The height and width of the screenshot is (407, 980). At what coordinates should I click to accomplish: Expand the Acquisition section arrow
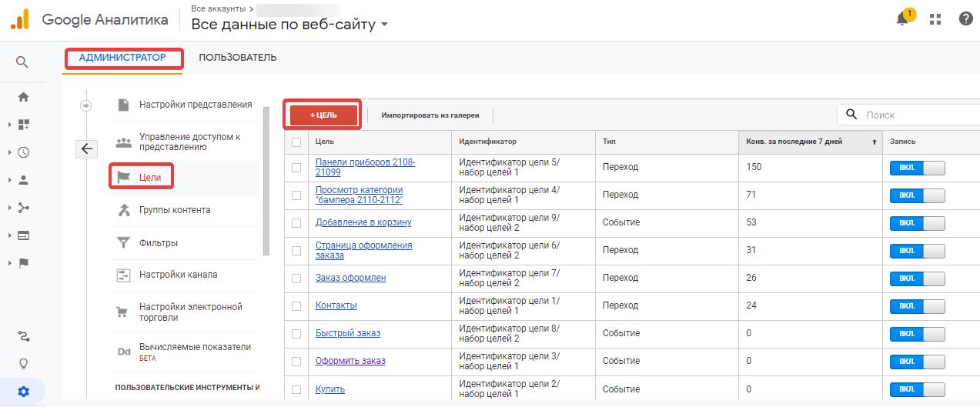(x=9, y=208)
